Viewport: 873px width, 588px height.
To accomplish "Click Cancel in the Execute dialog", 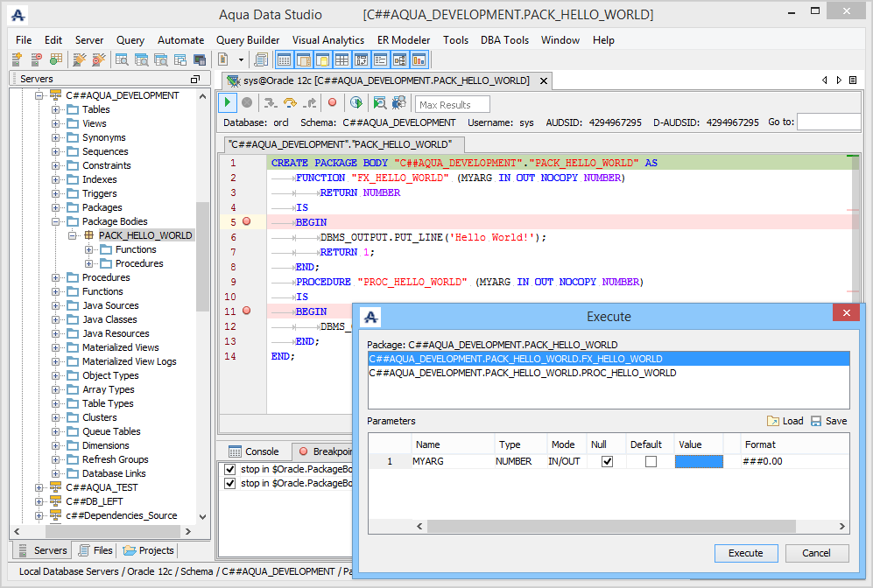I will pyautogui.click(x=816, y=553).
